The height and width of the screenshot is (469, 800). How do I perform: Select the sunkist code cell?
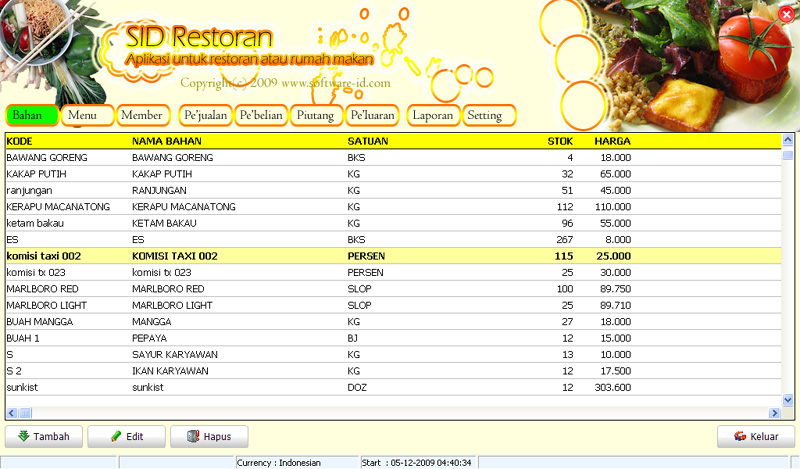[22, 387]
